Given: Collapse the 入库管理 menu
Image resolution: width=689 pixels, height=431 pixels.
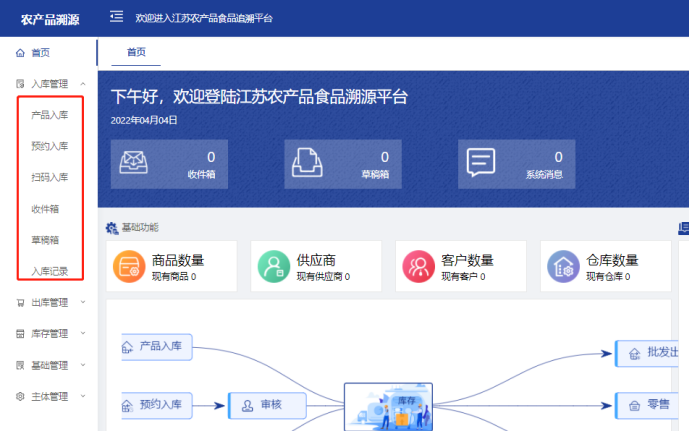Looking at the screenshot, I should click(49, 84).
